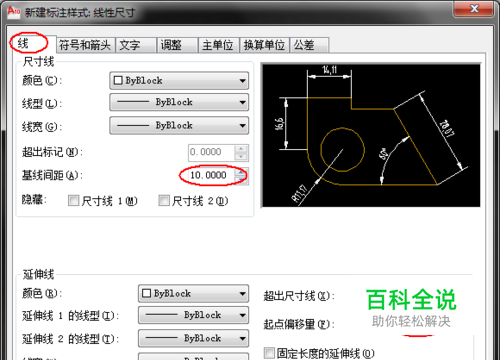Open 延伸线 2 的线型 dropdown
Screen dimensions: 500x360
[193, 338]
